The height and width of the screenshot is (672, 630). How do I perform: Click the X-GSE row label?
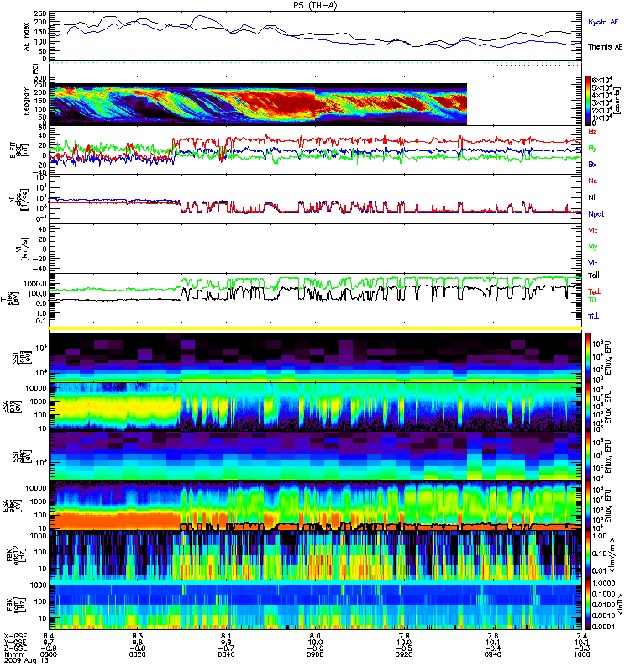(x=15, y=636)
